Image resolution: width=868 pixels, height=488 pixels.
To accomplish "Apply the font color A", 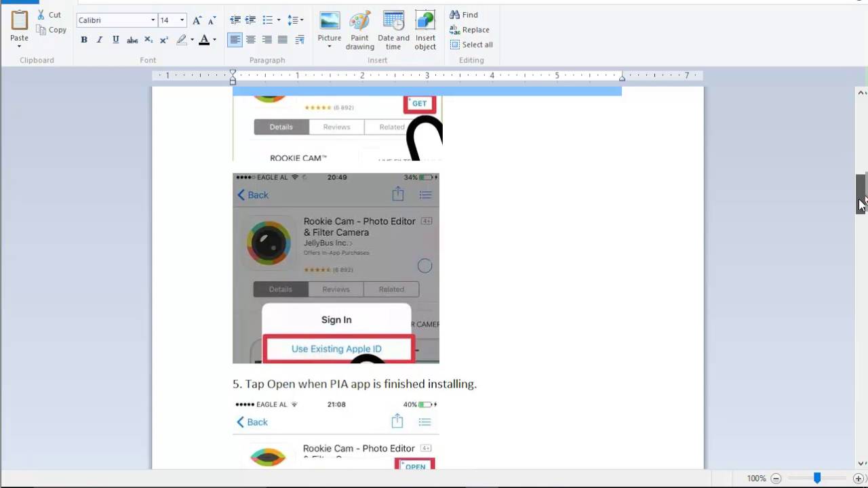I will [204, 40].
